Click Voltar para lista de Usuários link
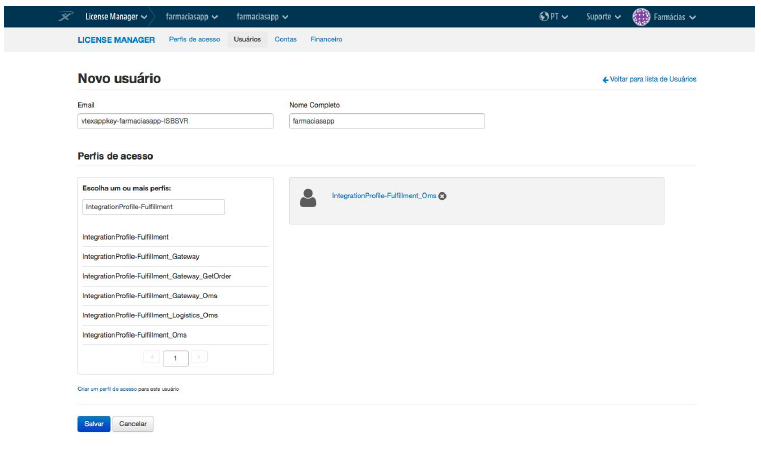 pos(650,79)
